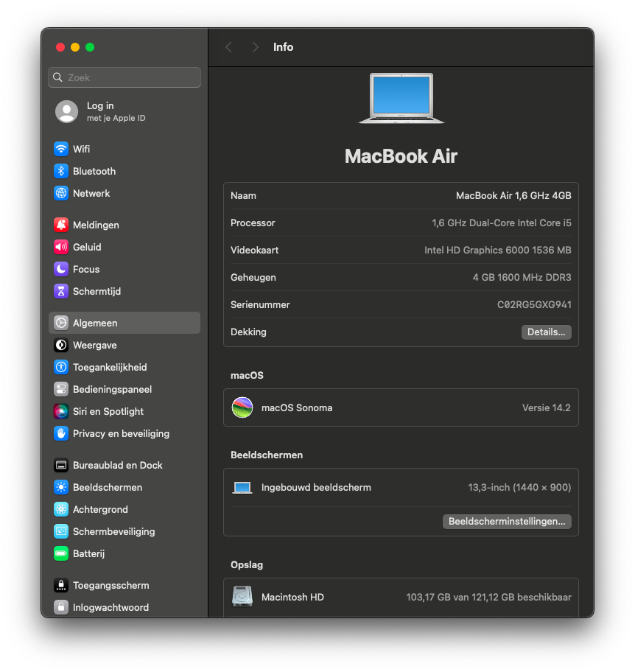This screenshot has width=635, height=672.
Task: Open Bluetooth settings icon
Action: point(61,171)
